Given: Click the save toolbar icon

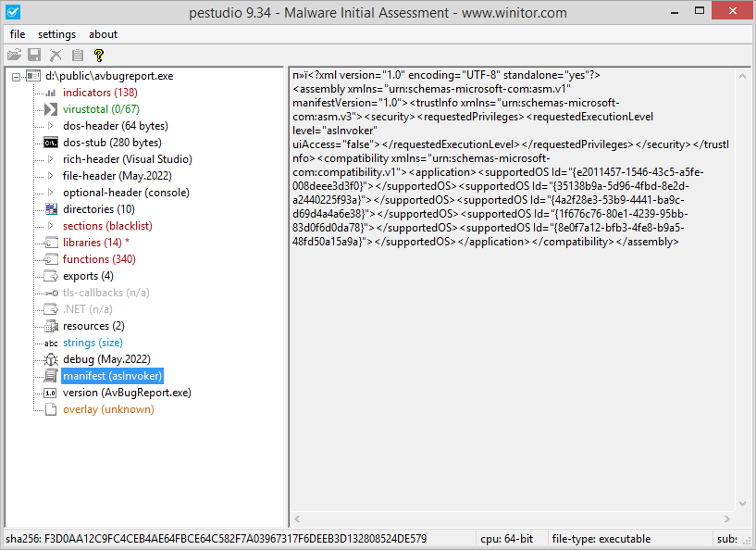Looking at the screenshot, I should [x=34, y=55].
